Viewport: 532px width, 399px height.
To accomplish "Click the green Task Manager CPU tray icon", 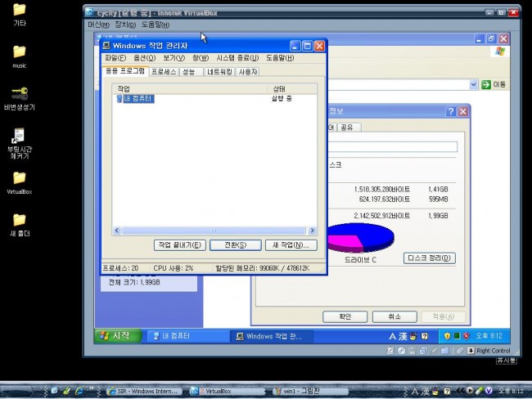I will [x=457, y=336].
